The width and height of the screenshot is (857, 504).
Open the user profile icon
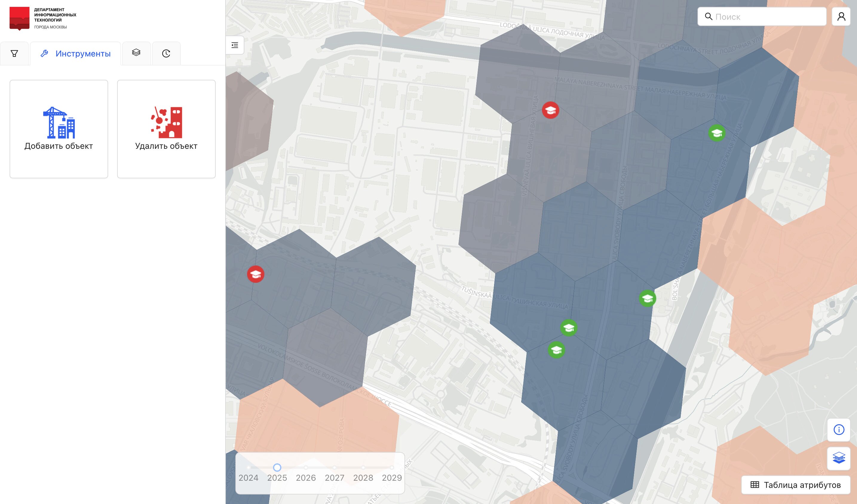point(841,17)
